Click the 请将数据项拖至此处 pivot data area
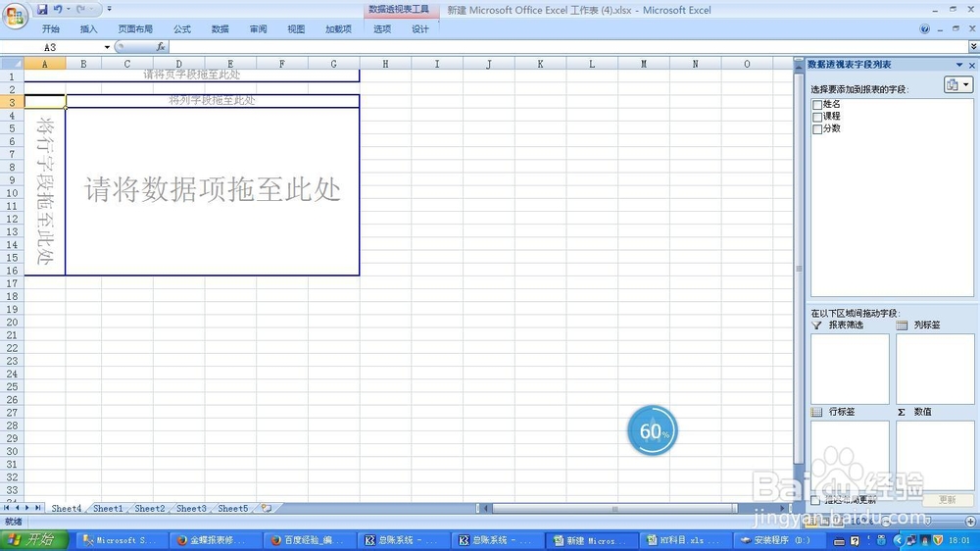Viewport: 980px width, 551px height. coord(213,191)
